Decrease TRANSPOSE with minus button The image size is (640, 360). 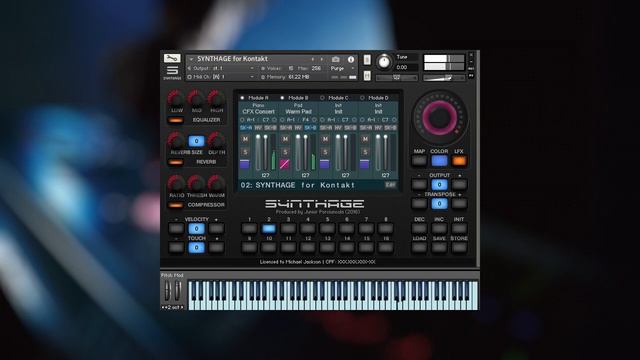(419, 204)
